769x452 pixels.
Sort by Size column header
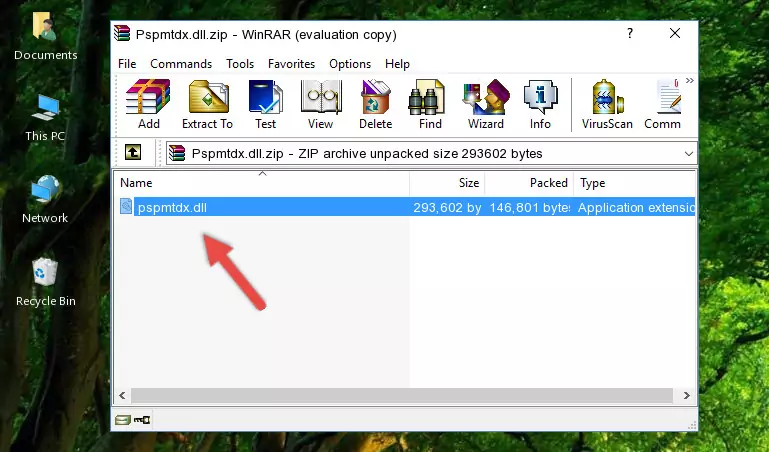pos(447,183)
